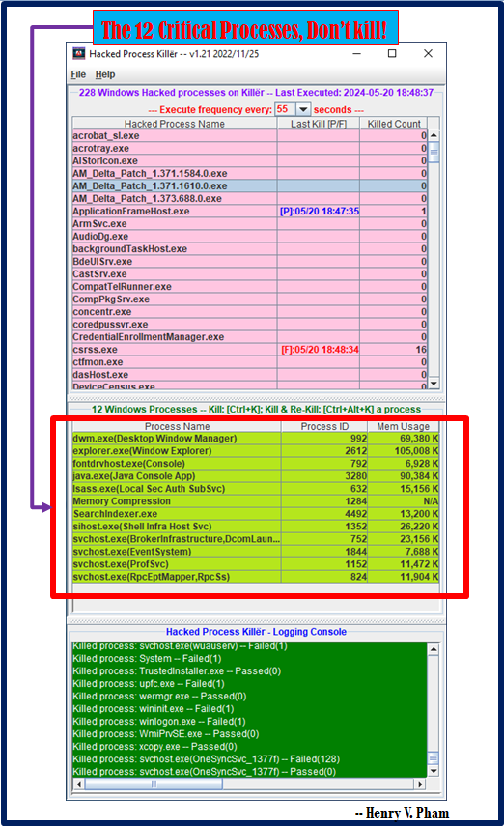Click the frequency value field showing 55
Image resolution: width=504 pixels, height=827 pixels.
click(285, 109)
